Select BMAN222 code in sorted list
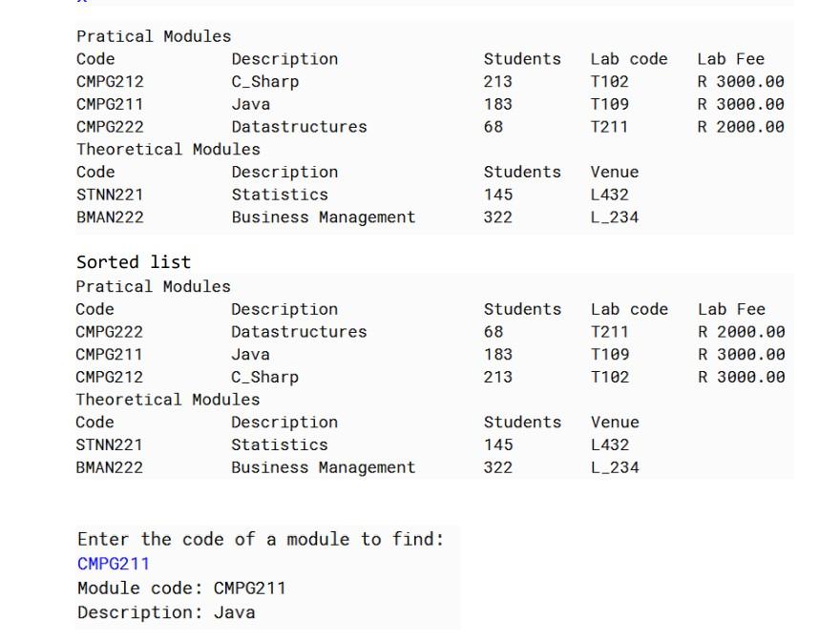The height and width of the screenshot is (640, 840). [x=109, y=467]
